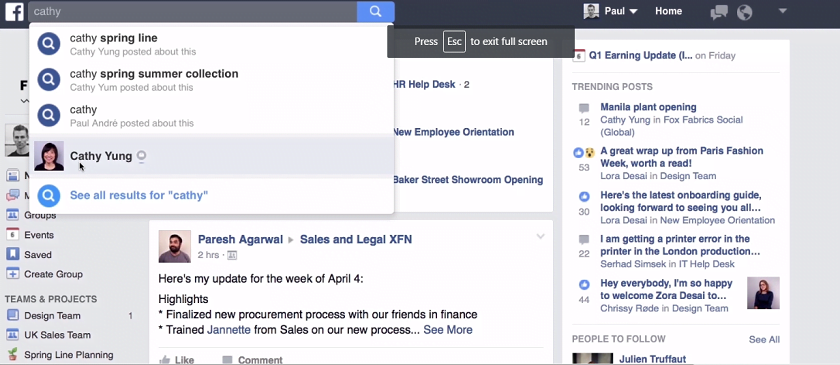840x365 pixels.
Task: Click the Saved bookmark icon in the sidebar
Action: [x=12, y=254]
